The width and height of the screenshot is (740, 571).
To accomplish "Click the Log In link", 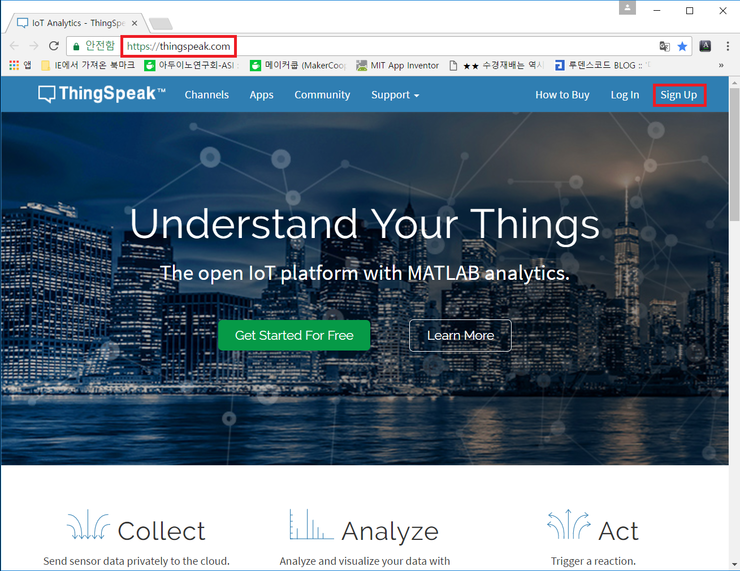I will 625,95.
